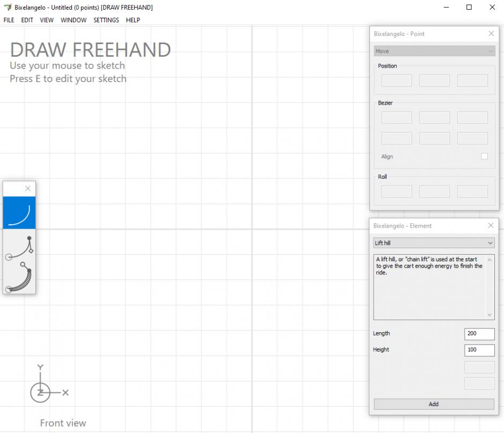Image resolution: width=504 pixels, height=433 pixels.
Task: Expand the Lift hill element dropdown
Action: click(x=434, y=243)
